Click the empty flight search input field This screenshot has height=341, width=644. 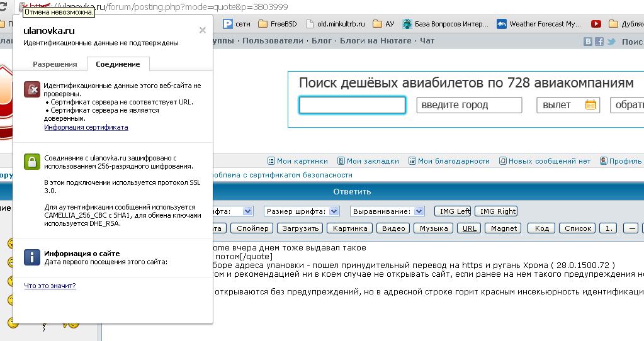point(352,105)
